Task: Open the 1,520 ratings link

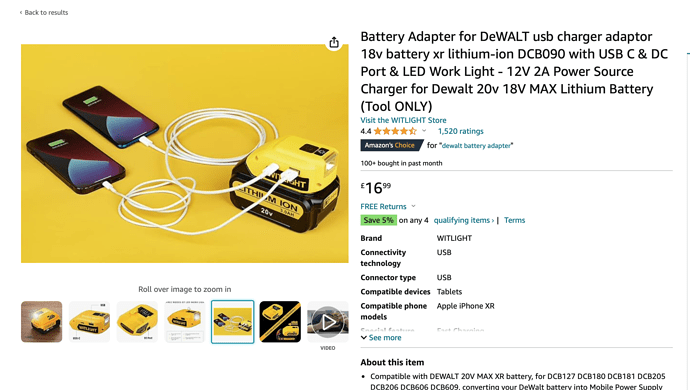Action: tap(460, 131)
